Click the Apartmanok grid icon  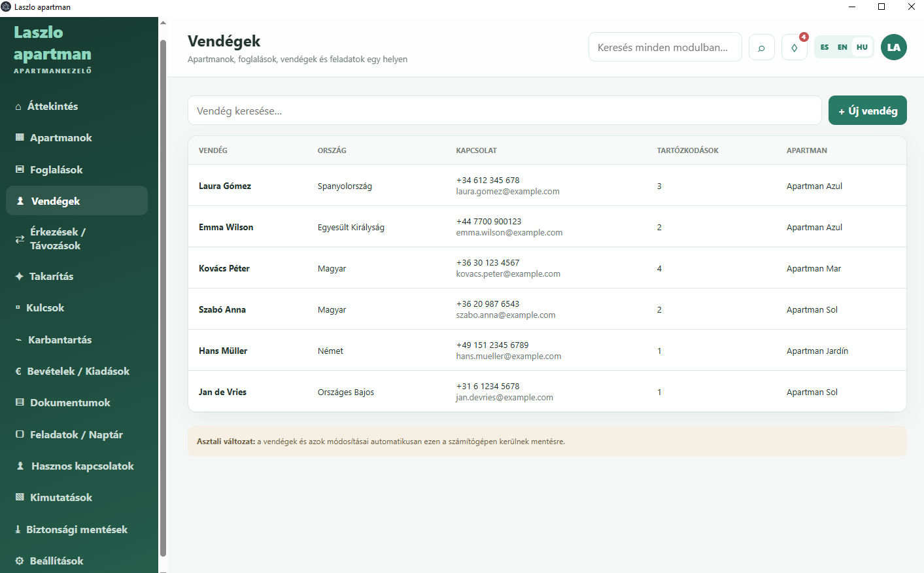point(20,137)
